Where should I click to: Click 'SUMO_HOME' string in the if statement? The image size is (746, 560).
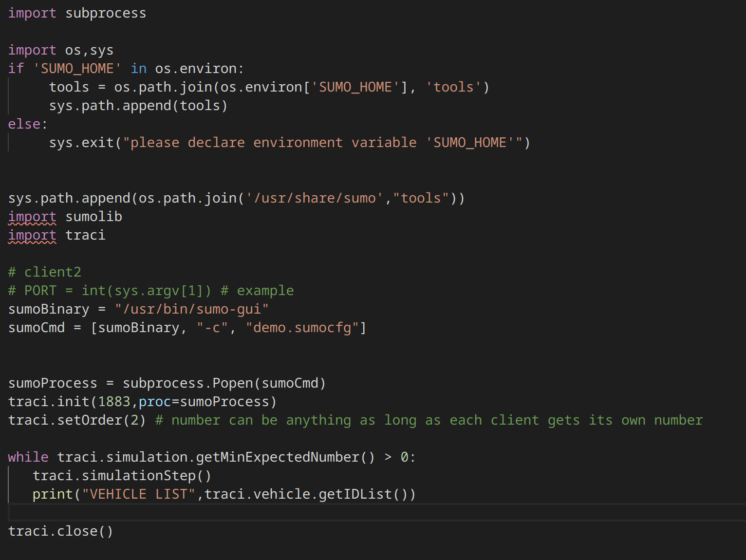pyautogui.click(x=77, y=69)
